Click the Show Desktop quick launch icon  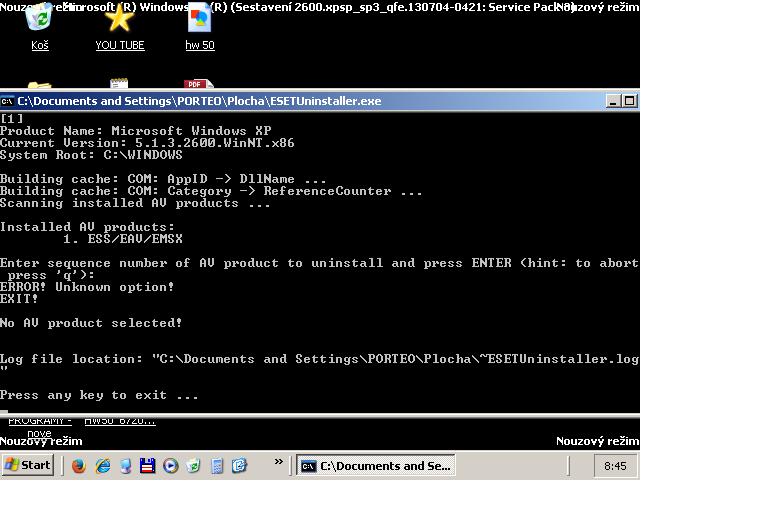pos(125,466)
